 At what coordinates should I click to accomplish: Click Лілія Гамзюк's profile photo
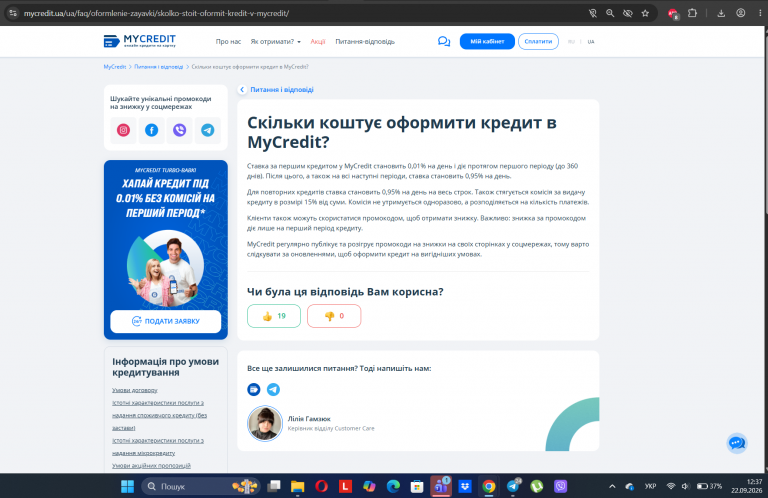tap(265, 424)
